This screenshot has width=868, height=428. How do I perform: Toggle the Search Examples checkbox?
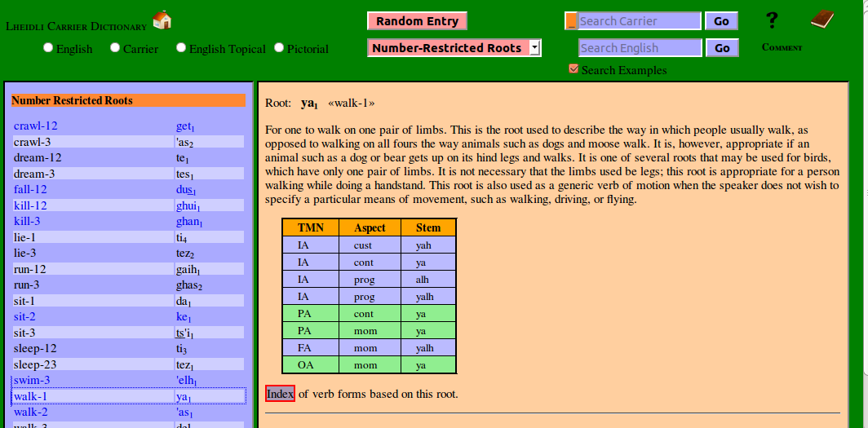(x=573, y=69)
